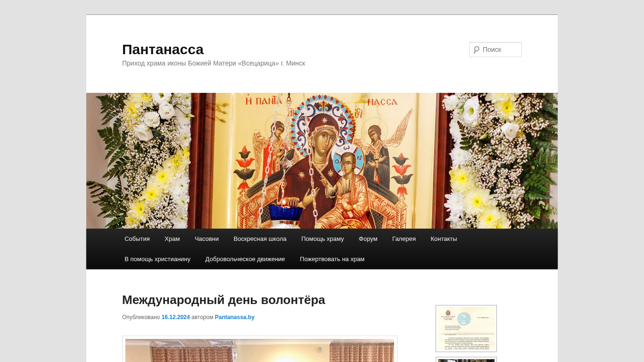Open the post date link 16.12.2024
This screenshot has height=362, width=644.
[176, 317]
